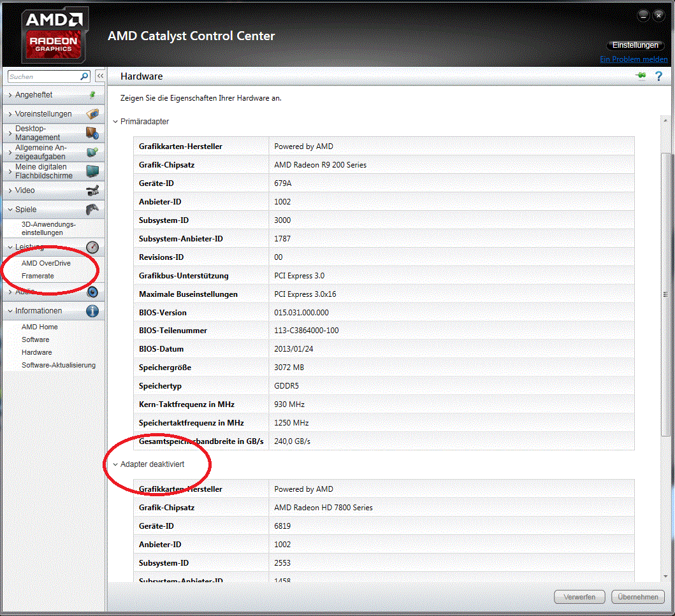Expand Desktop-Management section
Viewport: 675px width, 616px height.
(10, 133)
